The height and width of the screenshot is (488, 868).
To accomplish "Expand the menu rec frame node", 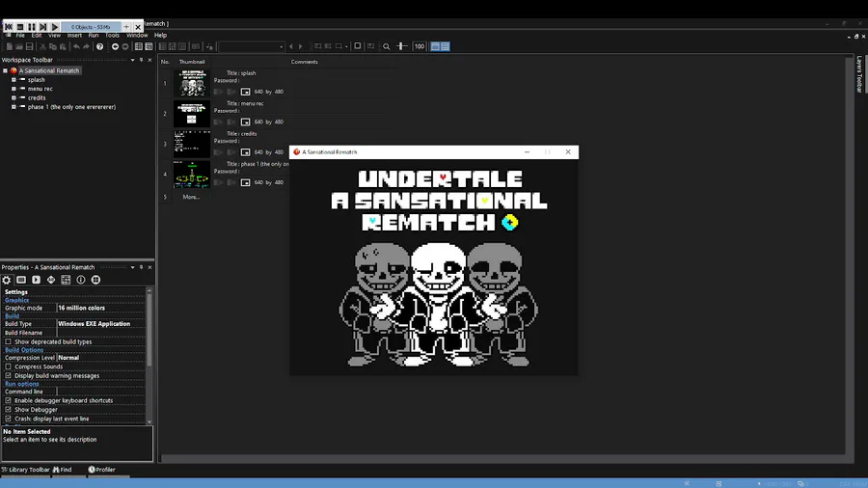I will 14,89.
